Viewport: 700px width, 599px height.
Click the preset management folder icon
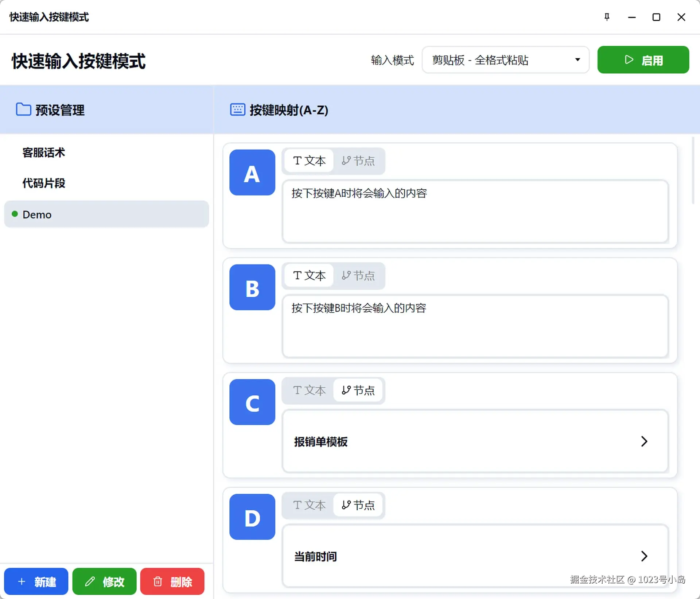click(x=24, y=109)
